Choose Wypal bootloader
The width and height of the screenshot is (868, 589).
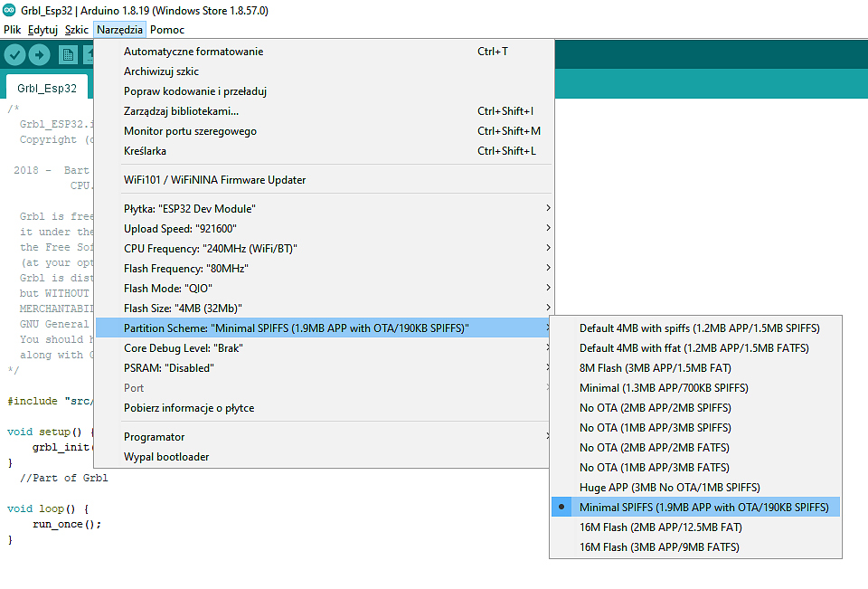pyautogui.click(x=324, y=457)
